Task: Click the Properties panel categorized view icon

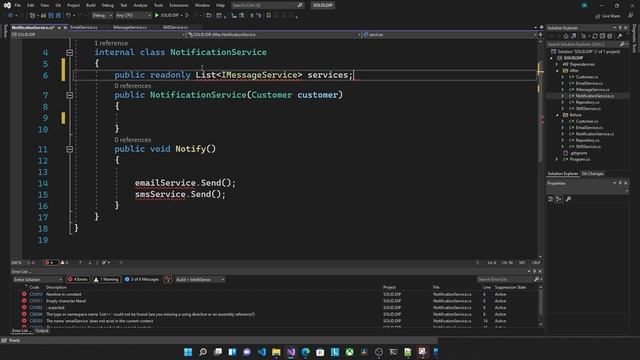Action: [551, 199]
